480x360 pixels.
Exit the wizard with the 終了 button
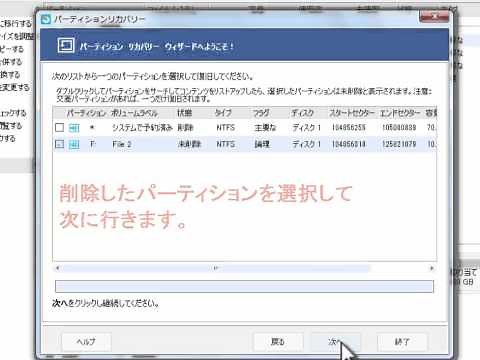click(x=402, y=342)
